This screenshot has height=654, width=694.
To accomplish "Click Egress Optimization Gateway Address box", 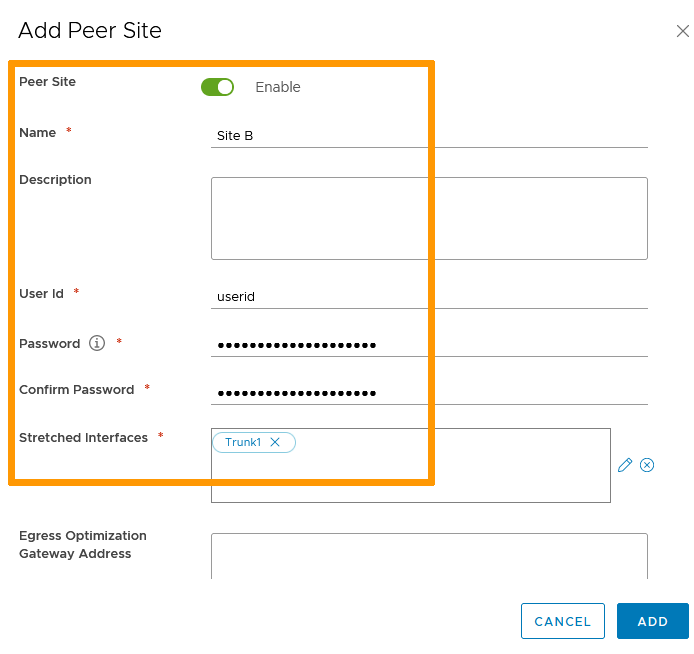I will click(x=429, y=555).
